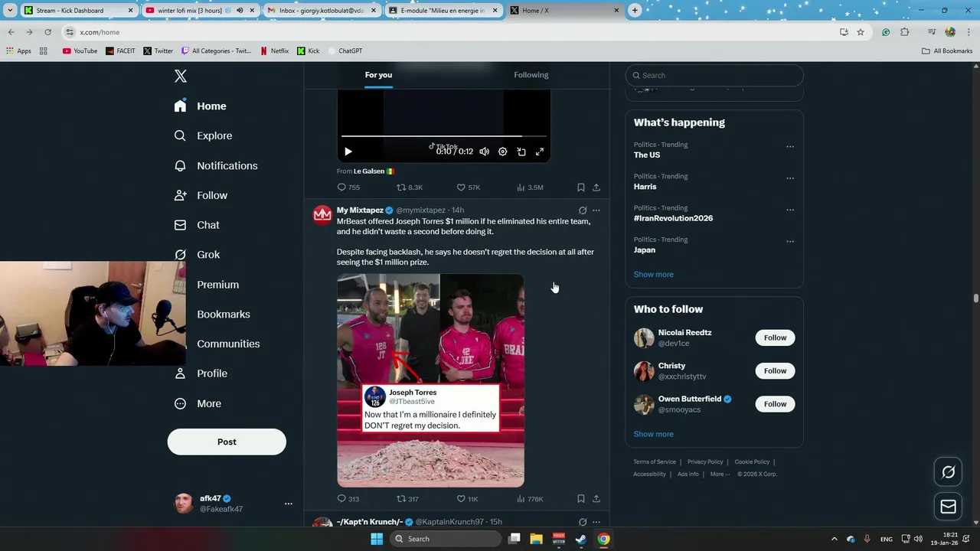The image size is (980, 551).
Task: Click the Post button
Action: coord(227,442)
